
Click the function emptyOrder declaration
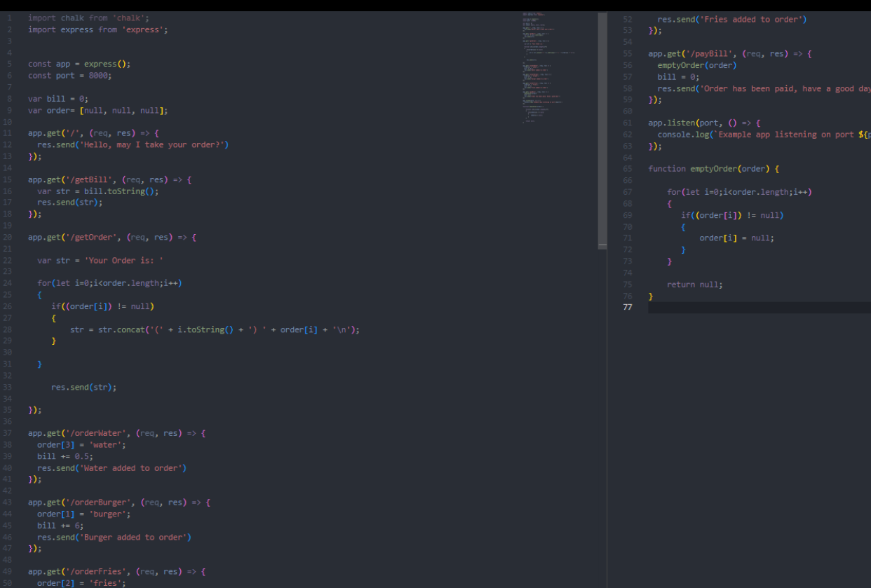click(713, 169)
